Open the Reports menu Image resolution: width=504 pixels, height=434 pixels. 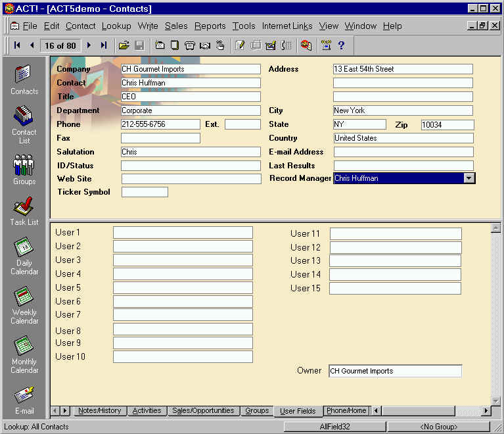click(x=210, y=26)
